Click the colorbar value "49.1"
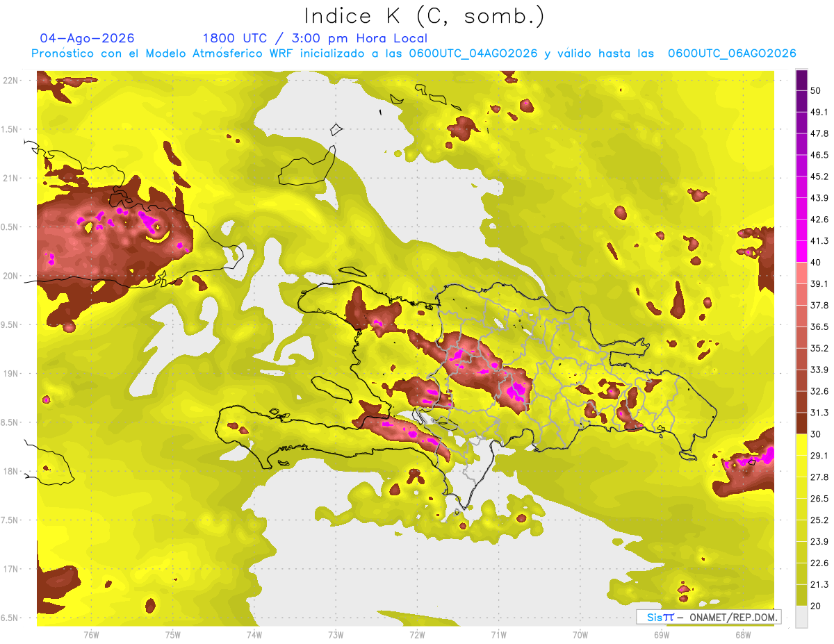 click(819, 112)
